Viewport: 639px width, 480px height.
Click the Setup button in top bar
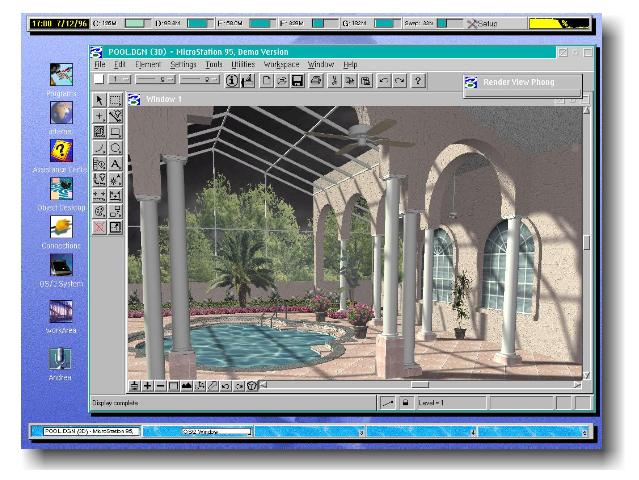pyautogui.click(x=483, y=22)
